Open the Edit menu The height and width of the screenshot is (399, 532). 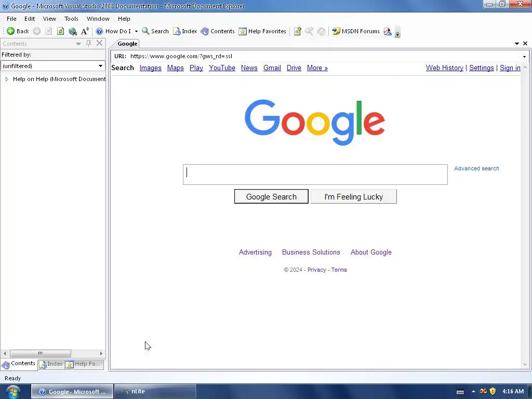pos(30,19)
